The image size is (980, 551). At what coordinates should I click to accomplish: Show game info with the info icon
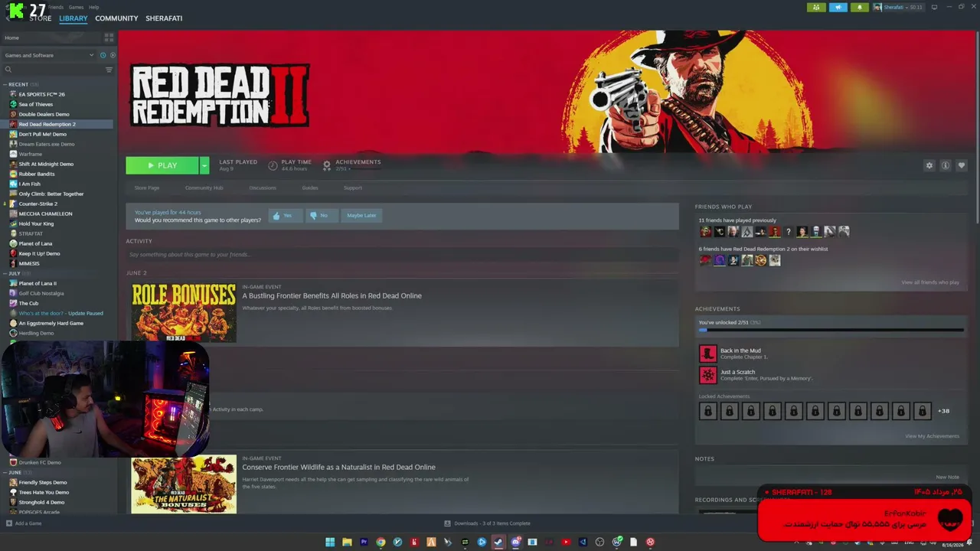pyautogui.click(x=946, y=165)
